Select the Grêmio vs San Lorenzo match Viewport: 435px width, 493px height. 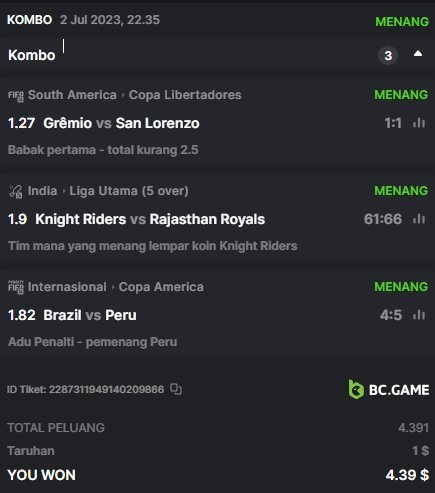[121, 123]
